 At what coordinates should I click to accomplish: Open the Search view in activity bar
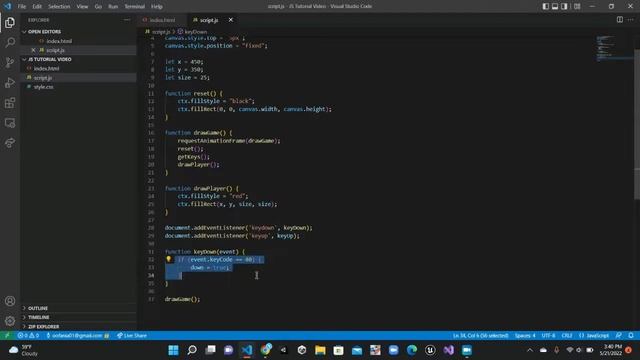(10, 42)
